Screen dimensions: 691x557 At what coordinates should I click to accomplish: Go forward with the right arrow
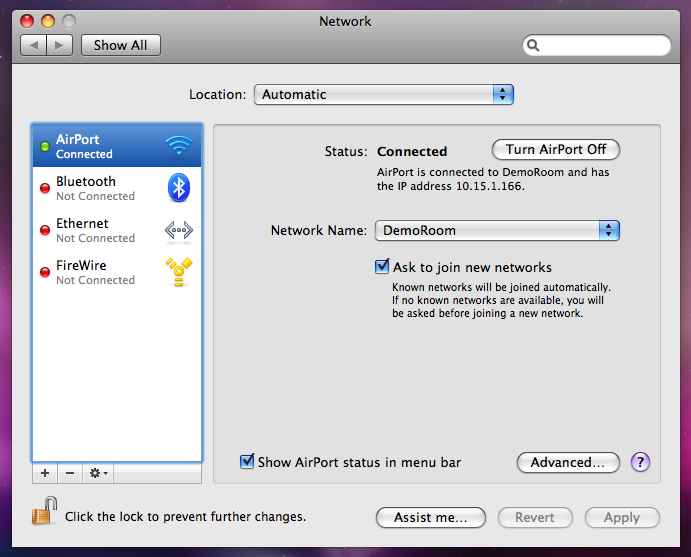click(59, 45)
